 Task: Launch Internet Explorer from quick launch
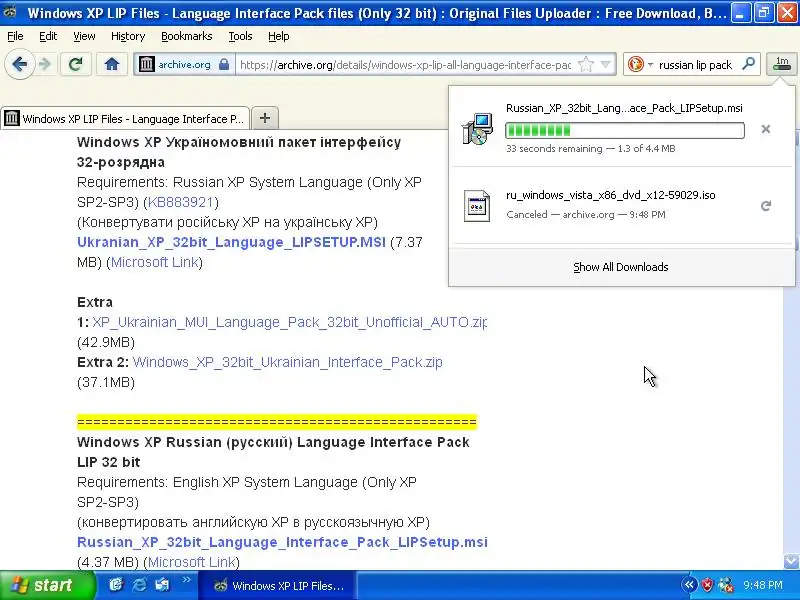[139, 585]
